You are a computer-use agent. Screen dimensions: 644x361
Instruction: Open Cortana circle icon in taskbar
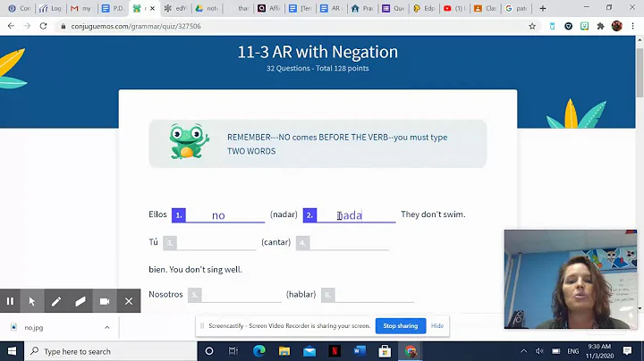coord(209,351)
